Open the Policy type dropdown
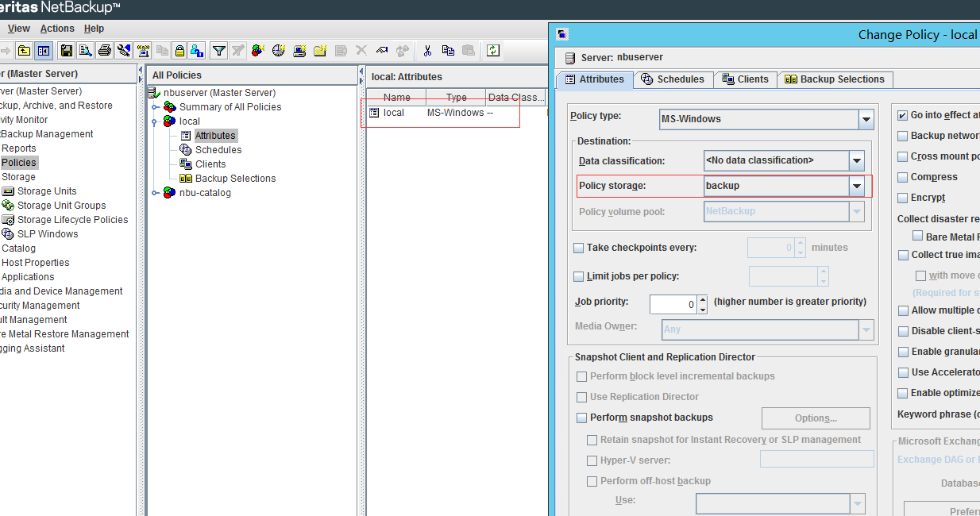This screenshot has width=980, height=516. [866, 119]
